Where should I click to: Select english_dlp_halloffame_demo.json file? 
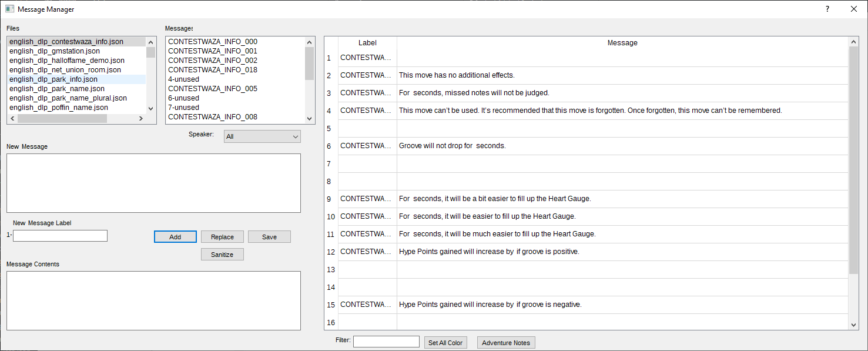coord(77,61)
